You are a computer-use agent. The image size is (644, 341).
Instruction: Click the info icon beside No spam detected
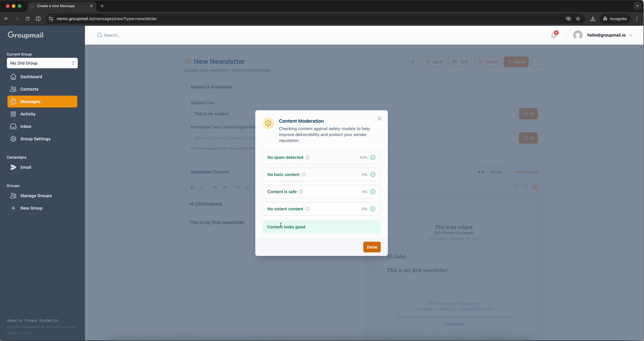308,157
